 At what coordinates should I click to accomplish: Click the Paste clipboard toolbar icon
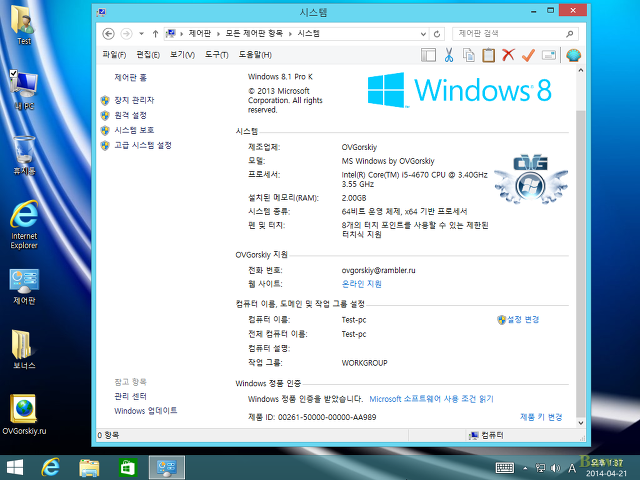489,55
